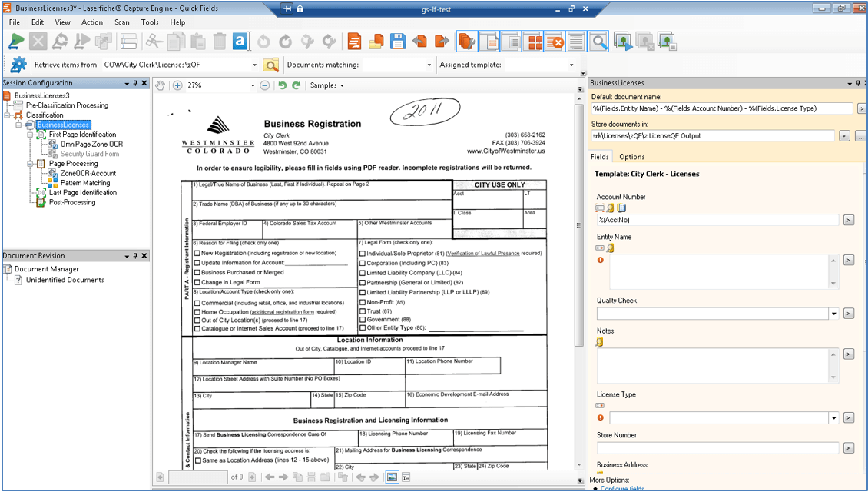The width and height of the screenshot is (868, 492).
Task: Select ZoneOCR-Account in the tree
Action: pyautogui.click(x=88, y=174)
